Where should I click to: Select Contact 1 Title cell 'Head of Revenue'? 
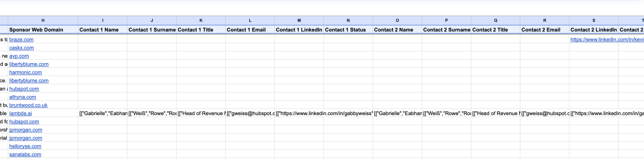tap(201, 113)
